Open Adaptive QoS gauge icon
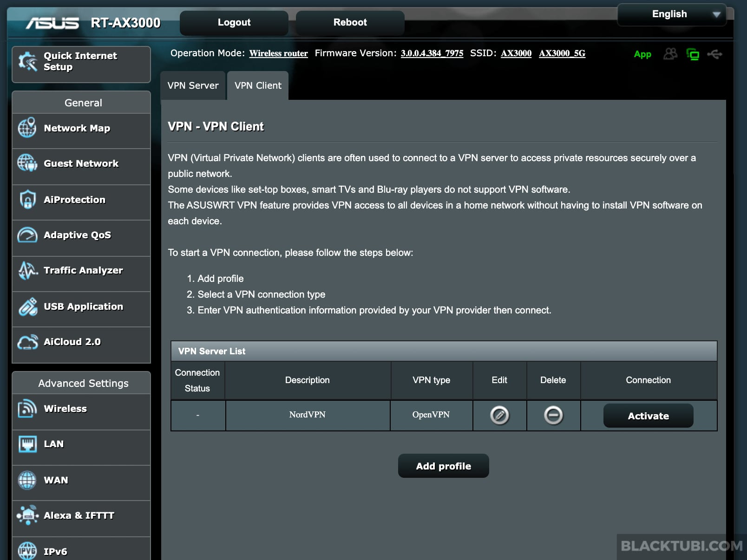The height and width of the screenshot is (560, 747). coord(27,235)
